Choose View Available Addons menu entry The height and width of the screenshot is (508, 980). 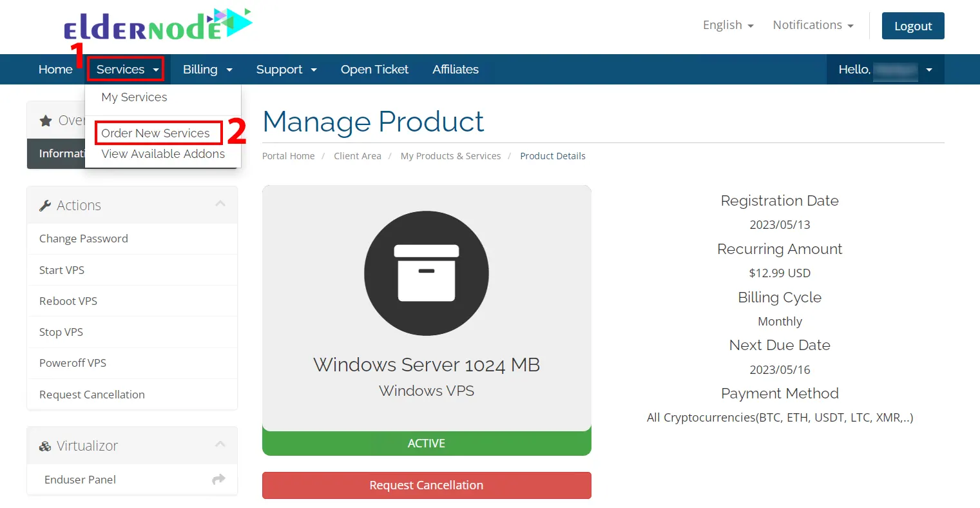tap(163, 154)
